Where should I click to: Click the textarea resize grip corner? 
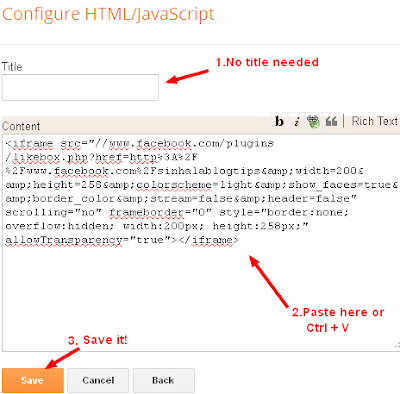(397, 346)
